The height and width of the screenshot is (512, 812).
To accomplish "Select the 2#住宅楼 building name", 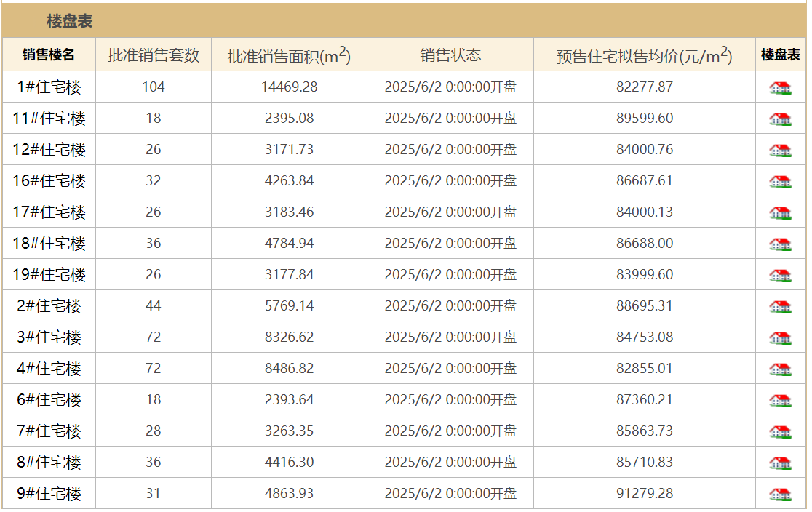I will tap(49, 306).
